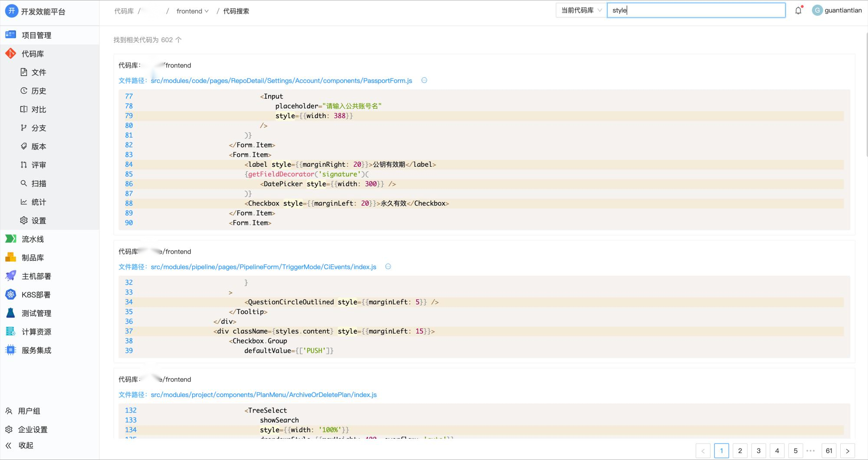Open the 主机部署 host deployment module

[36, 276]
